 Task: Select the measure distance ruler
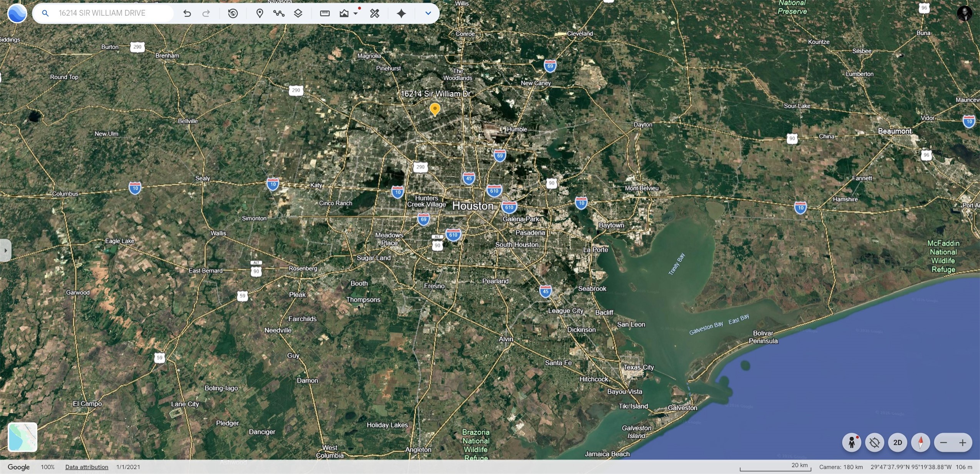(x=324, y=13)
